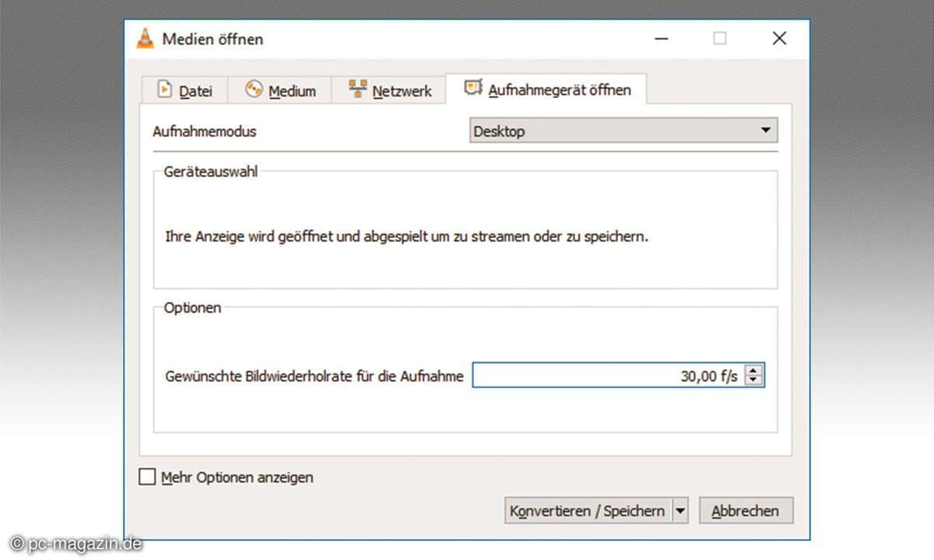The image size is (934, 560).
Task: Close the Medien öffnen dialog
Action: [x=779, y=38]
